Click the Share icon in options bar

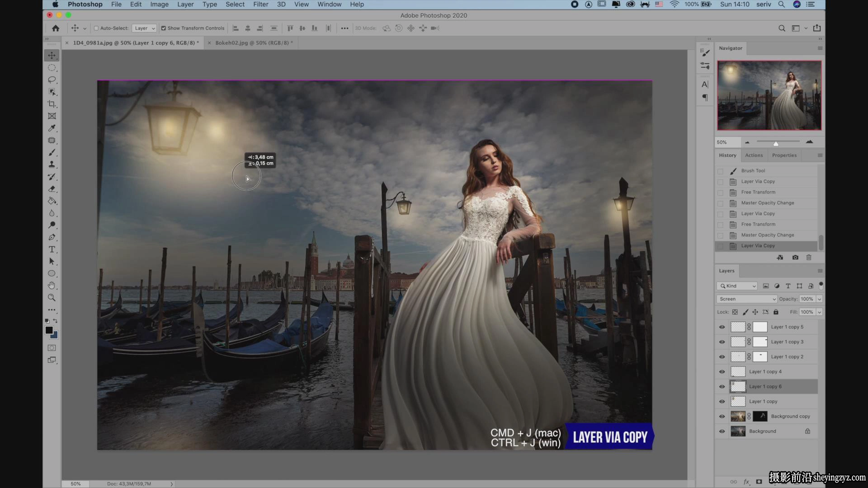817,28
